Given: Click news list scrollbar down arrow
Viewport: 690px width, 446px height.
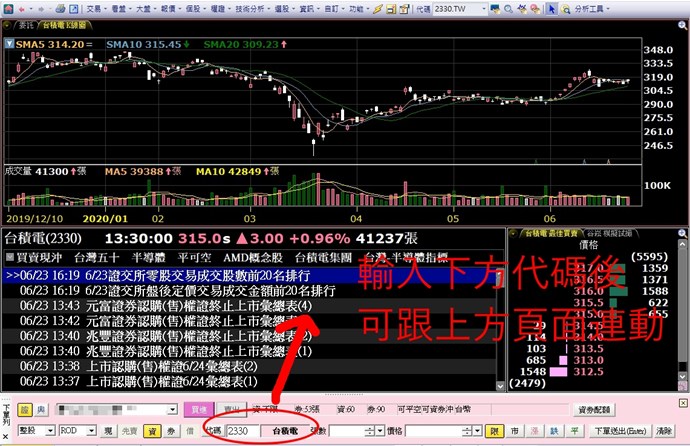Looking at the screenshot, I should pos(500,387).
